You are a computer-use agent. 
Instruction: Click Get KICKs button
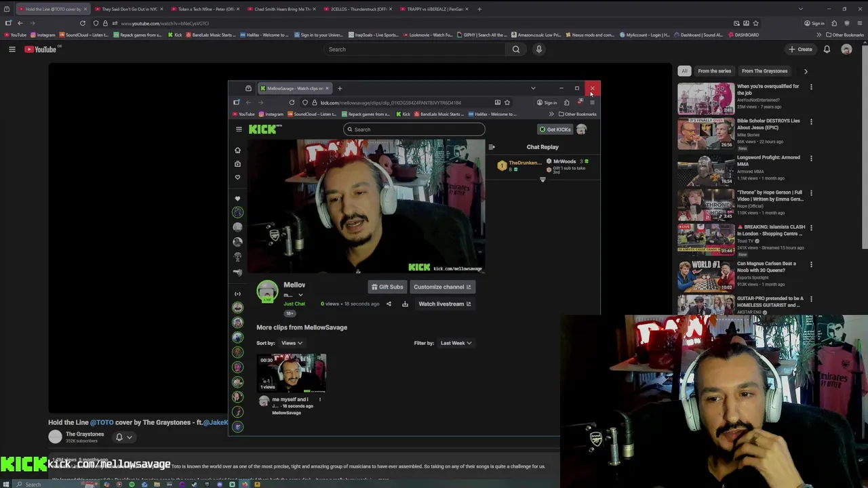tap(555, 129)
